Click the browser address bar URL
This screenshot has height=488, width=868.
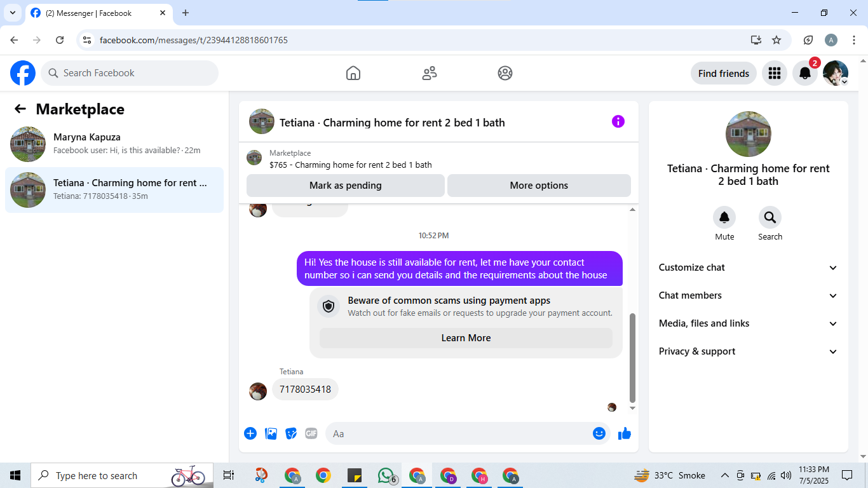click(x=194, y=40)
